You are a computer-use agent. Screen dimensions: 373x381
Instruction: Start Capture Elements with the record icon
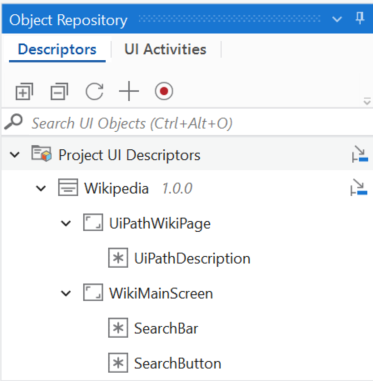[164, 91]
